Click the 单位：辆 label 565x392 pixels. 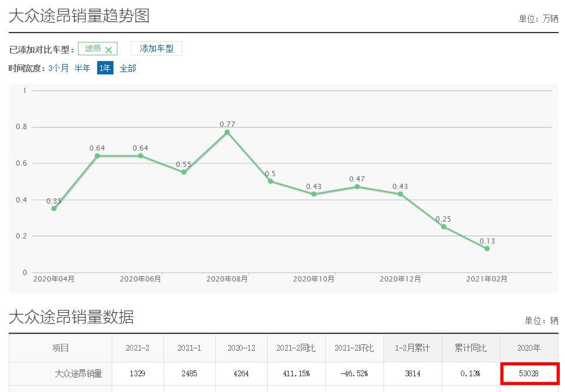tap(541, 320)
